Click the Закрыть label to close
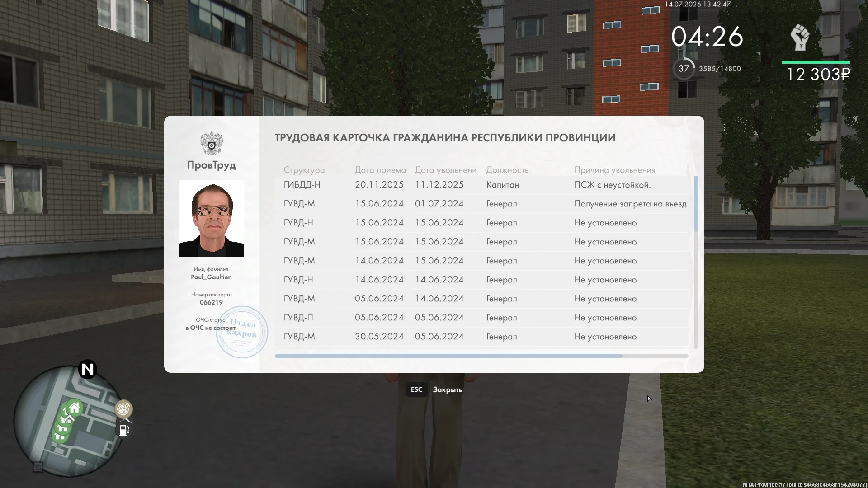Screen dimensions: 868x488 pyautogui.click(x=447, y=389)
